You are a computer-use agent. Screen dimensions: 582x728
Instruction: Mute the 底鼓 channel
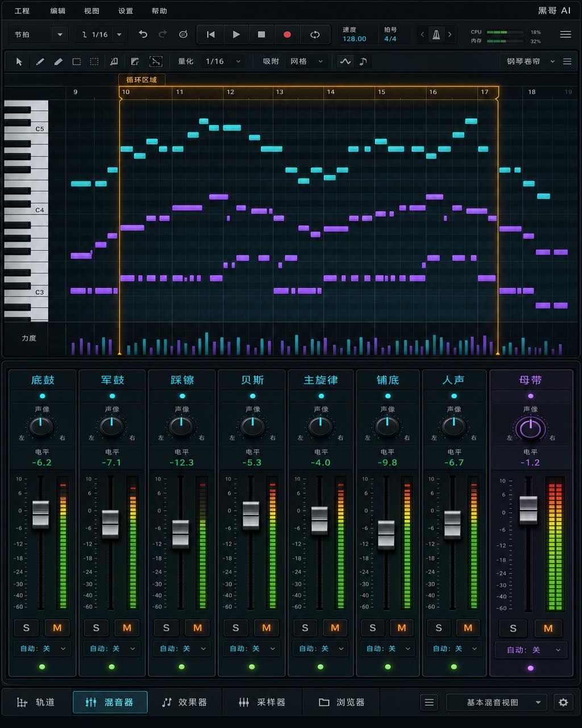click(57, 628)
